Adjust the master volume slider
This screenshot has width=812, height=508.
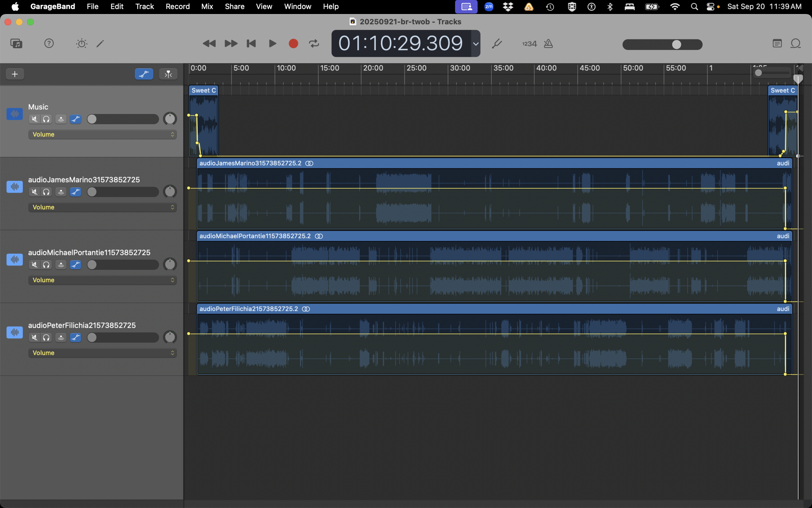coord(662,44)
